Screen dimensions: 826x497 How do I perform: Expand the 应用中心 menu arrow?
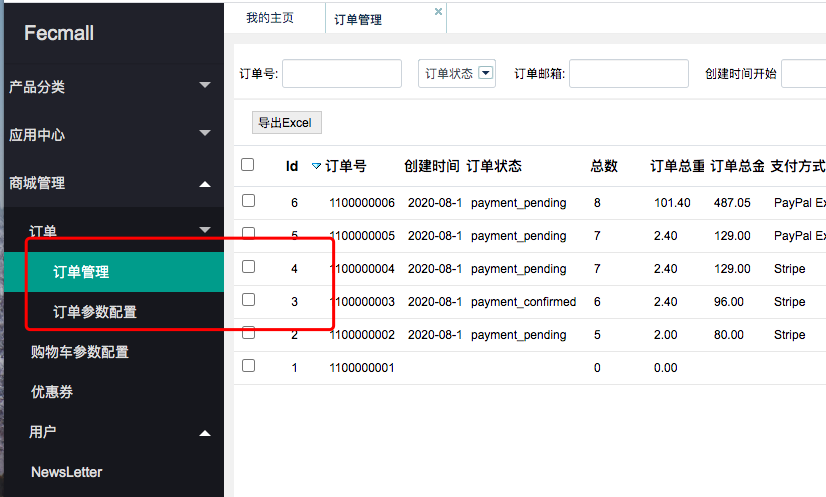tap(205, 133)
